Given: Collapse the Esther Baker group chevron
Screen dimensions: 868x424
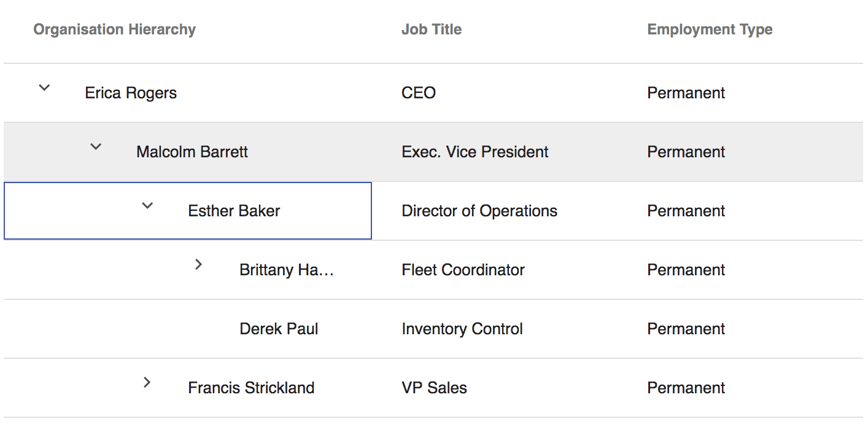Looking at the screenshot, I should [x=147, y=206].
